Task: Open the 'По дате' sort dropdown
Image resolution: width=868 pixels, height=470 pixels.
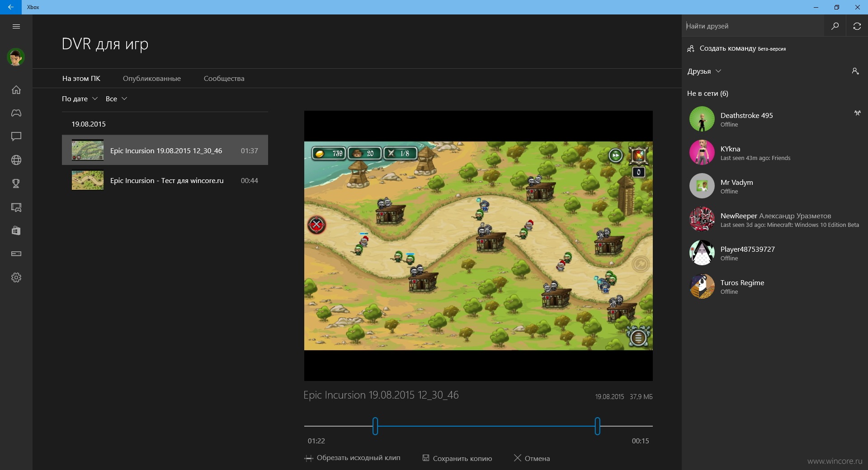Action: coord(80,99)
